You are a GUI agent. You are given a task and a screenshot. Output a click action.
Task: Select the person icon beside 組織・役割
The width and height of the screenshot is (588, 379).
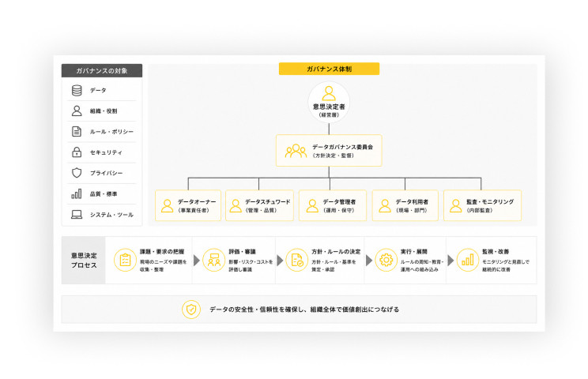(x=77, y=111)
